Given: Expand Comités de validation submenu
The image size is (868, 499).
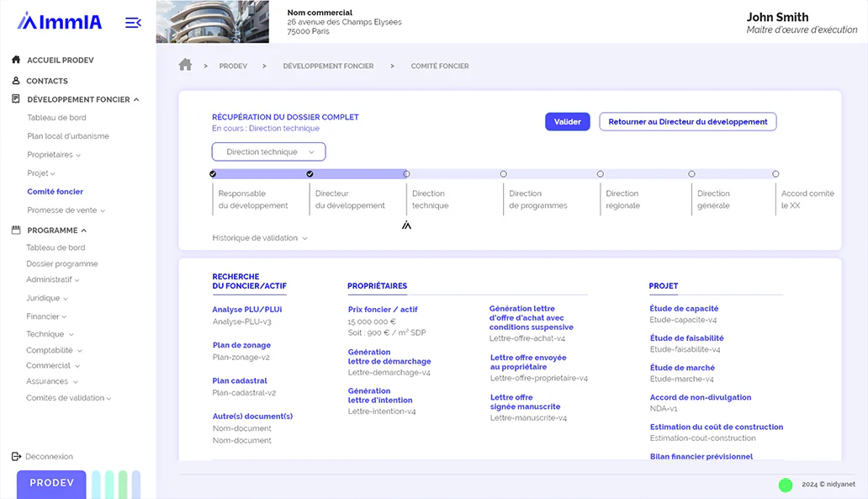Looking at the screenshot, I should coord(108,398).
